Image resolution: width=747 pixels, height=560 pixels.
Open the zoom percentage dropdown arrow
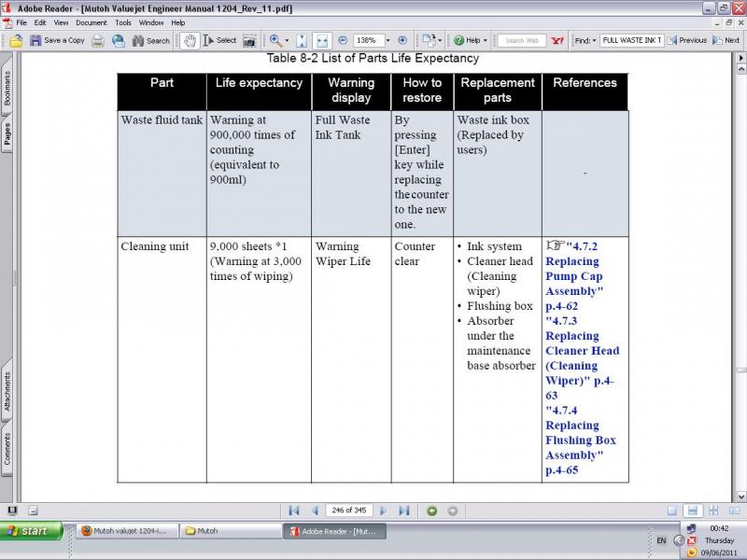388,40
